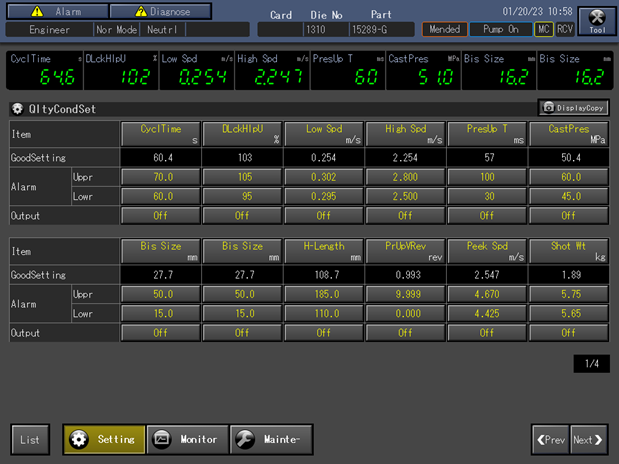
Task: Select the H-Length column header button
Action: tap(323, 251)
